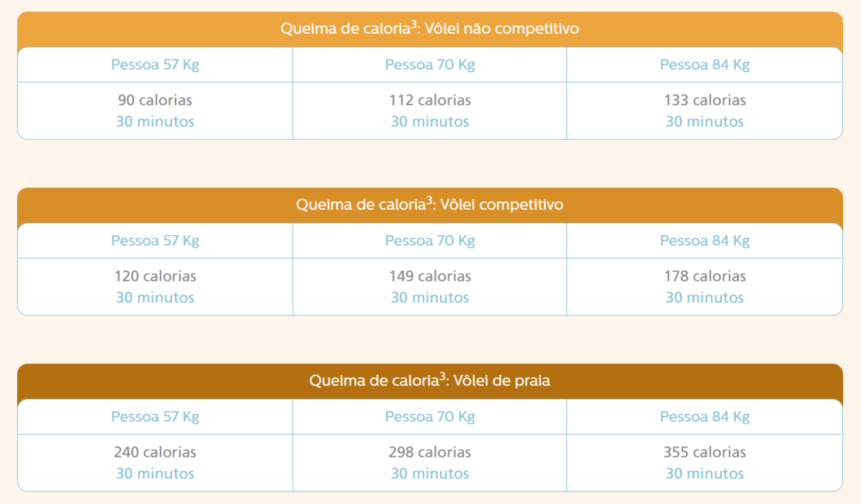Click footnote 3 in the não competitivo header

coord(413,25)
